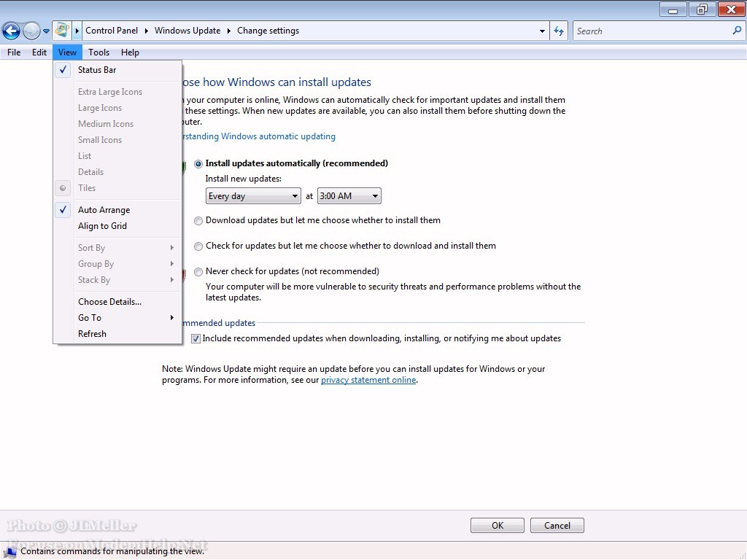
Task: Click the magnifying glass search icon
Action: click(737, 31)
